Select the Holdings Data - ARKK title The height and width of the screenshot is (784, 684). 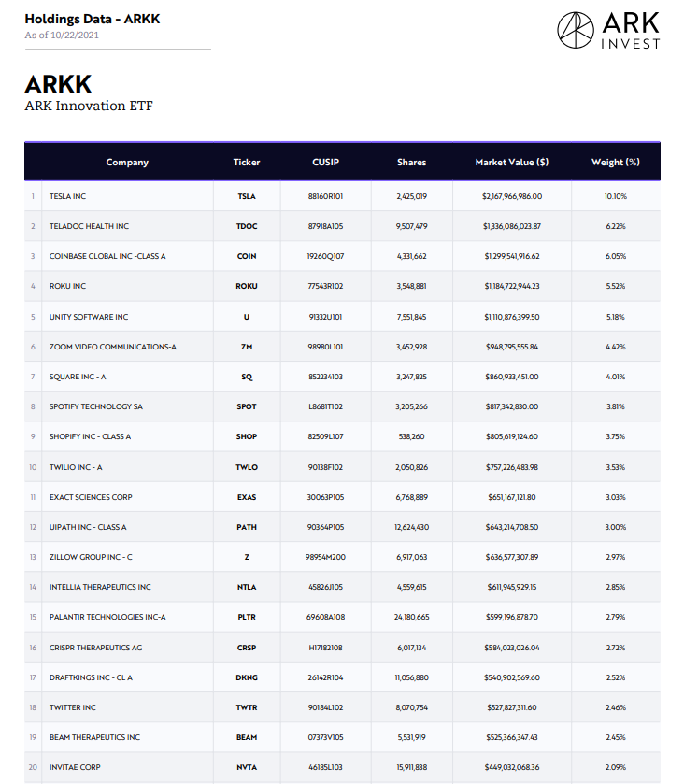click(x=92, y=19)
